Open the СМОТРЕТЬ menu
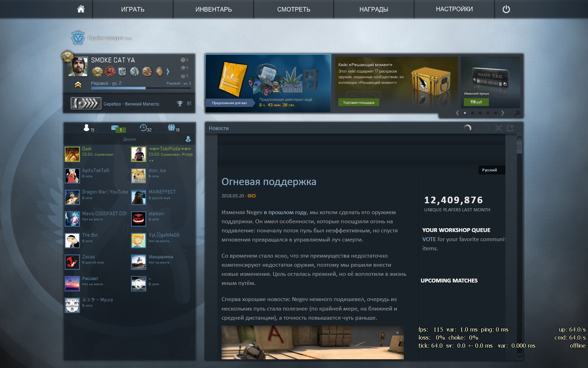 [294, 9]
